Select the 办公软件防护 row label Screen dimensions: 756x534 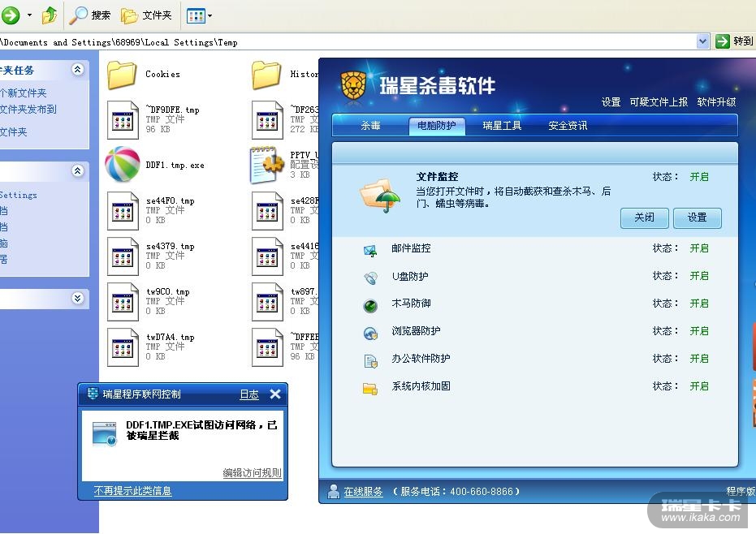421,359
